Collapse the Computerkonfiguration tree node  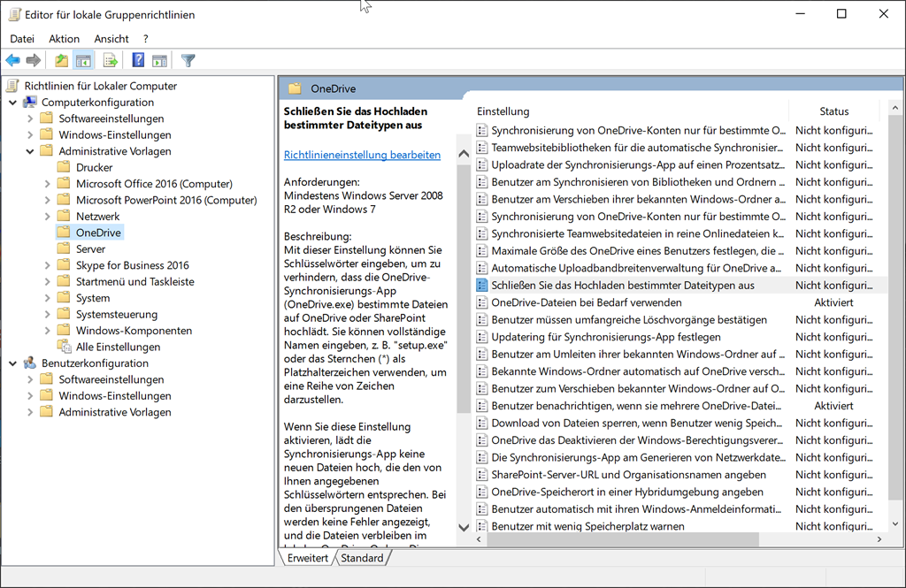coord(13,103)
